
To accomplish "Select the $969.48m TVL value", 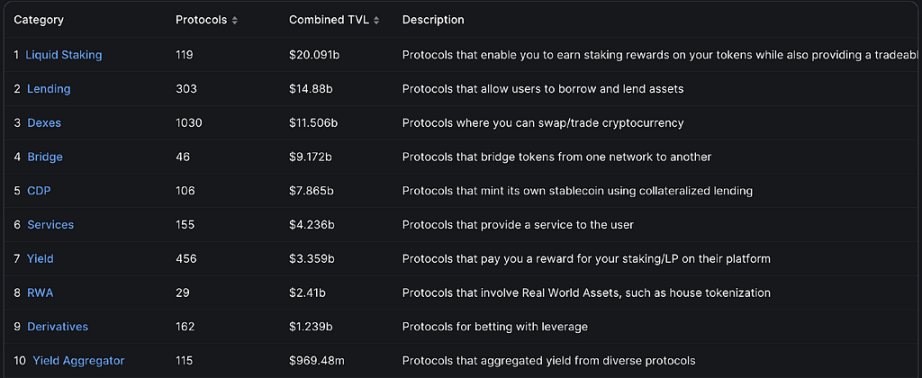I will pyautogui.click(x=316, y=360).
